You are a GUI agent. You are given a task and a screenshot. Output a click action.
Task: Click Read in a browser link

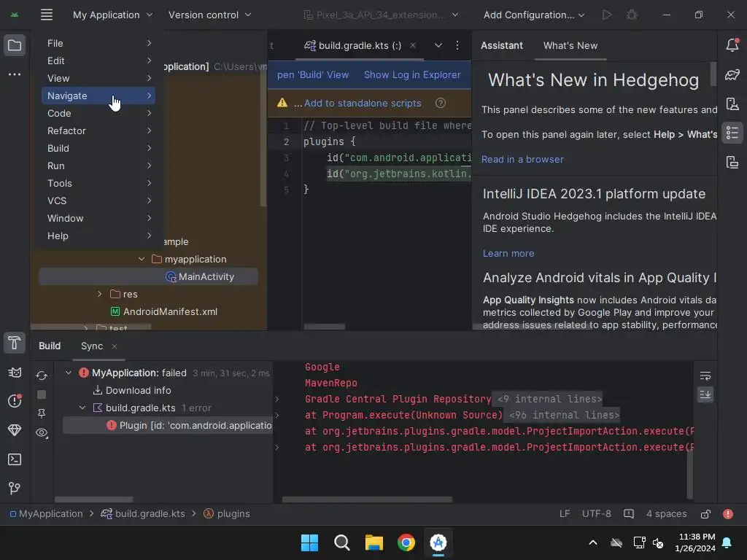(522, 159)
